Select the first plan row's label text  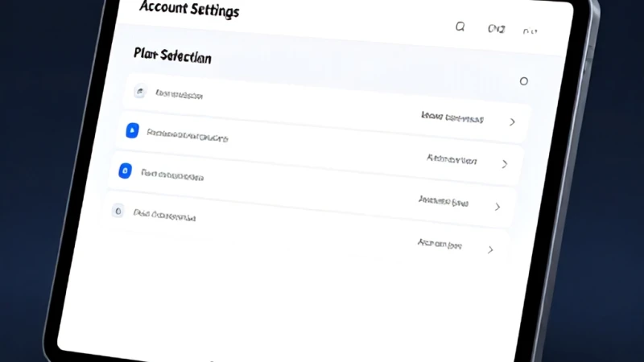click(x=179, y=95)
